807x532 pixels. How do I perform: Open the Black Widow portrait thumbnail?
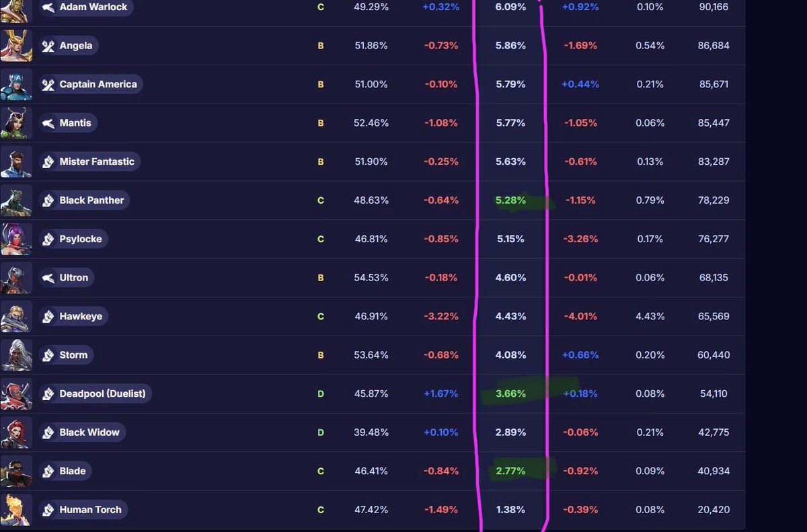click(16, 432)
